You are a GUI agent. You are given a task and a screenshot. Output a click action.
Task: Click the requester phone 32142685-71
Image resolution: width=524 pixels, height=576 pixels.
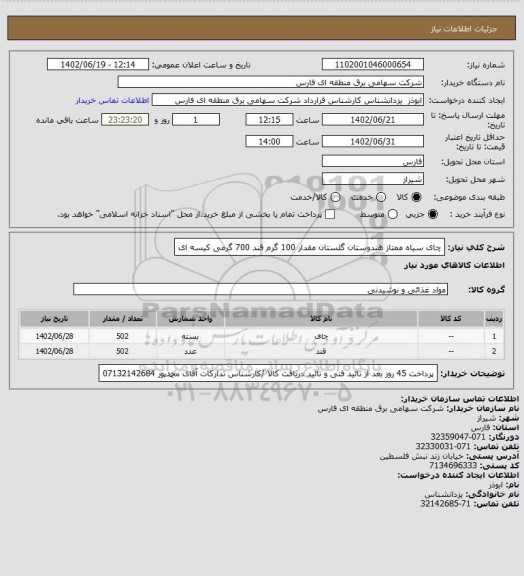click(445, 503)
